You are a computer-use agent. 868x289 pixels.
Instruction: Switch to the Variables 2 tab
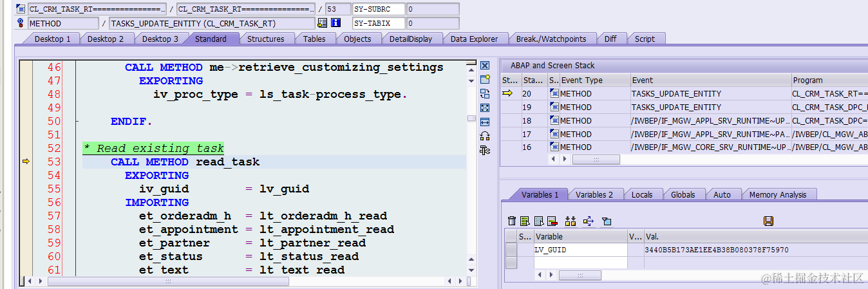click(594, 194)
